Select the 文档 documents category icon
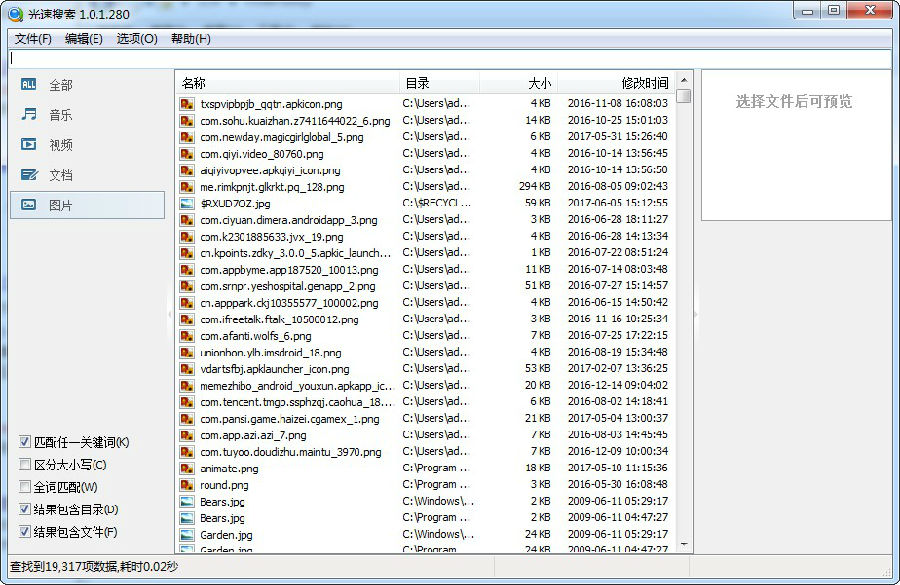The height and width of the screenshot is (585, 900). [29, 174]
